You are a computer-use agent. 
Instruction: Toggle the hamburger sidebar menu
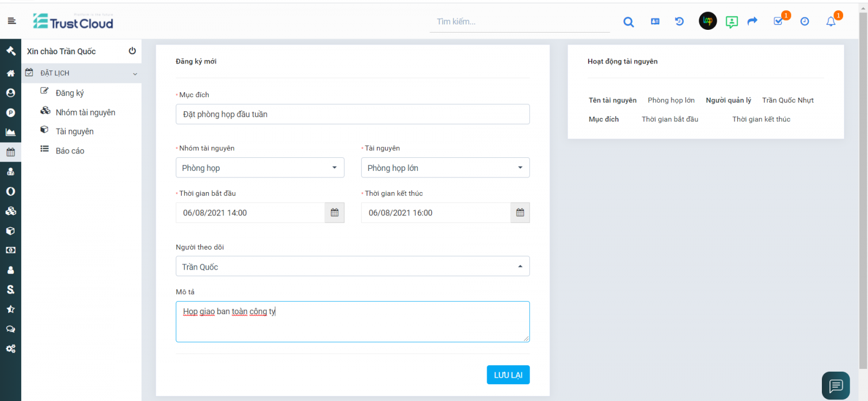point(12,21)
